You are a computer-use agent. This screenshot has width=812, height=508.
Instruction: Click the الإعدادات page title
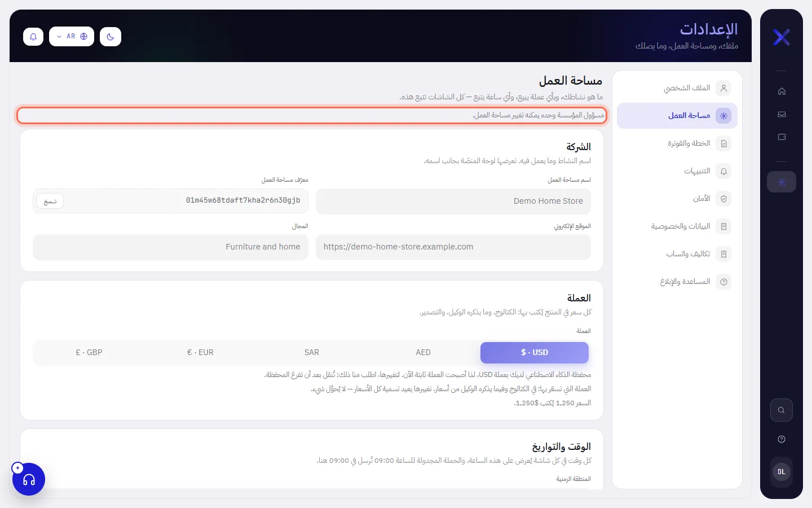coord(709,29)
